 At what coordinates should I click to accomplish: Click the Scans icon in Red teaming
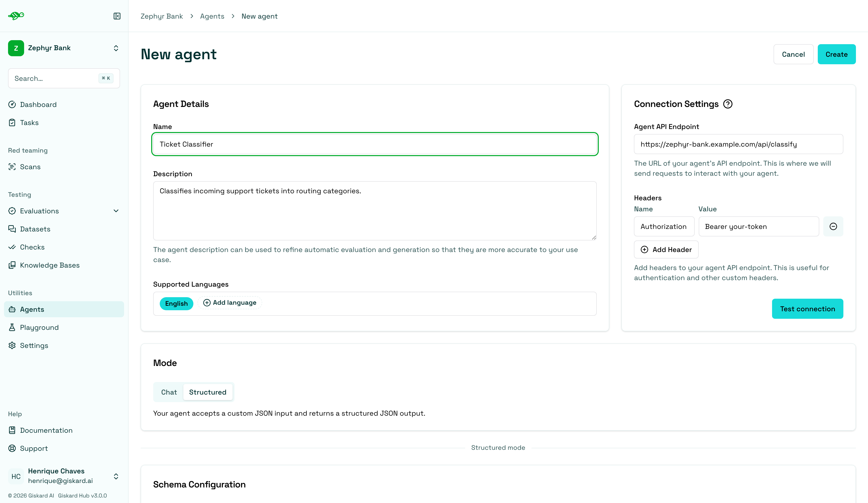[12, 167]
